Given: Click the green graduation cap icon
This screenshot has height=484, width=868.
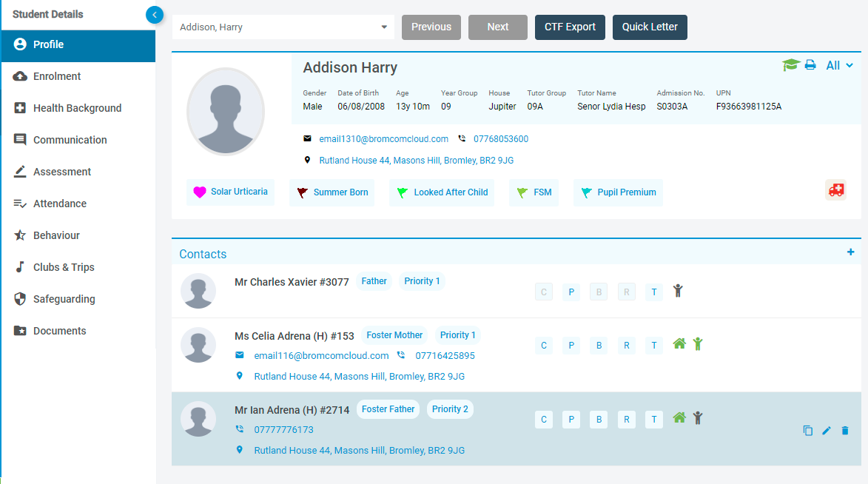Looking at the screenshot, I should [792, 65].
